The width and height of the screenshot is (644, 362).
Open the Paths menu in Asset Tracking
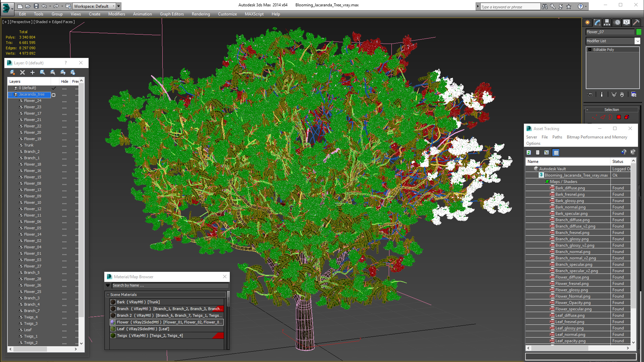(557, 137)
